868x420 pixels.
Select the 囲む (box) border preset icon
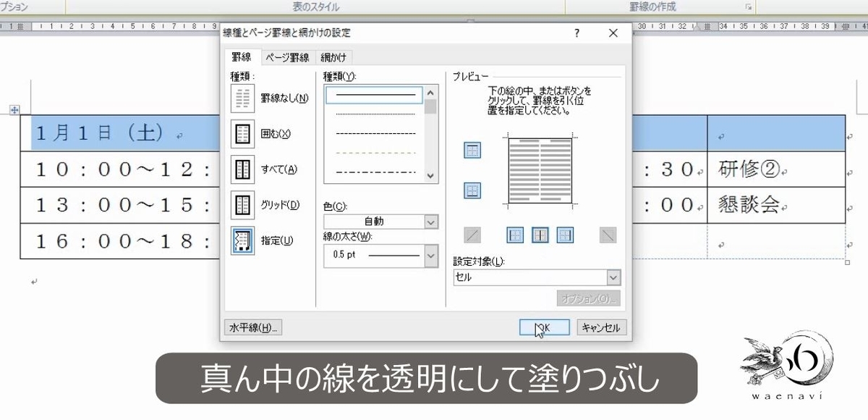tap(244, 133)
